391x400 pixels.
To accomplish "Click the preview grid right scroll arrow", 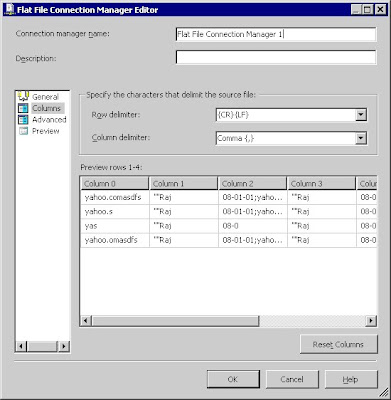I will 371,321.
